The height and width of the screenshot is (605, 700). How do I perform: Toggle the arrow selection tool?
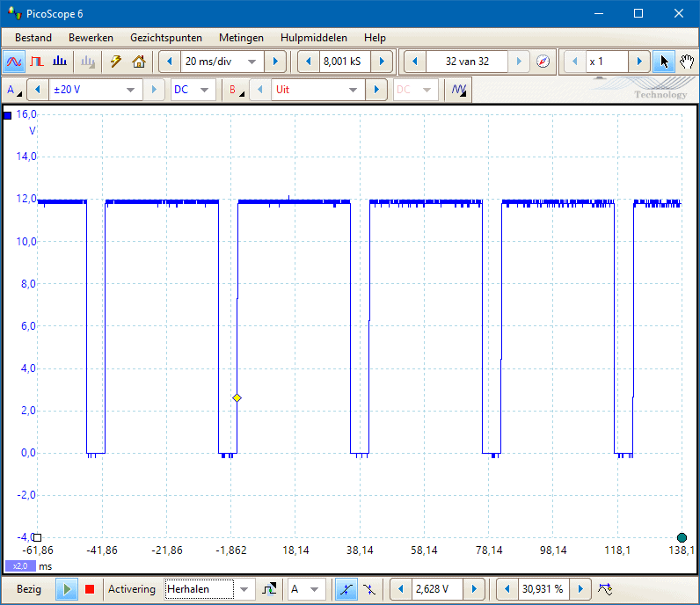[x=664, y=62]
